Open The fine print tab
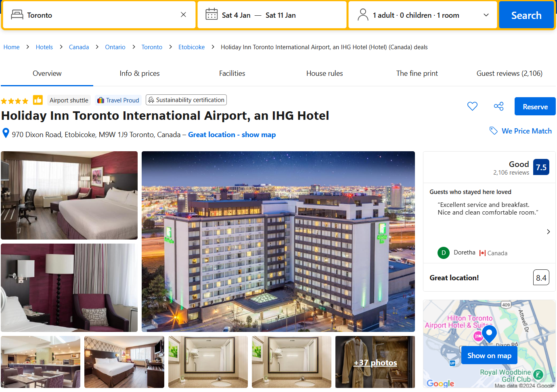Image resolution: width=557 pixels, height=392 pixels. (417, 73)
